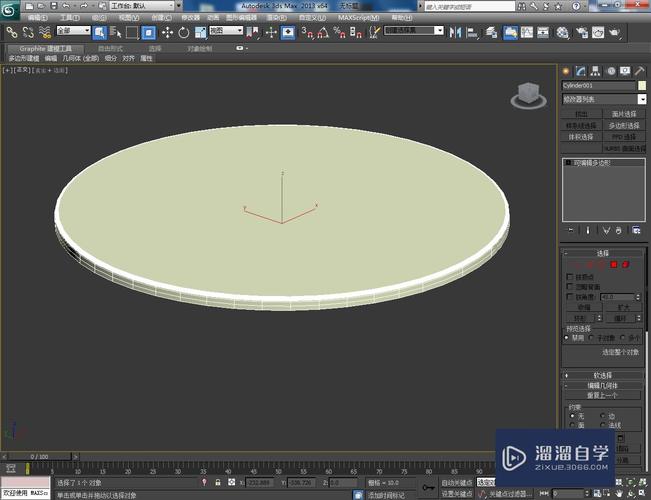Enable the '按角度' by angle checkbox

pos(570,297)
